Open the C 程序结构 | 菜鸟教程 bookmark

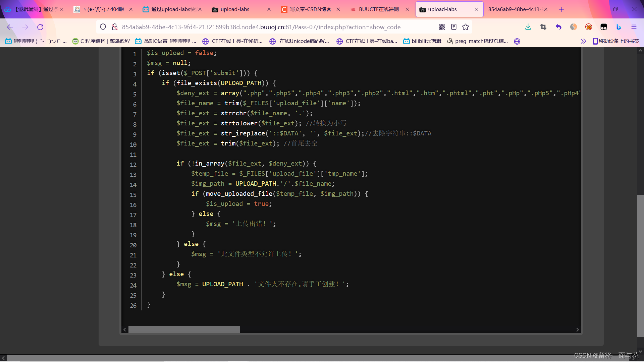pyautogui.click(x=101, y=41)
